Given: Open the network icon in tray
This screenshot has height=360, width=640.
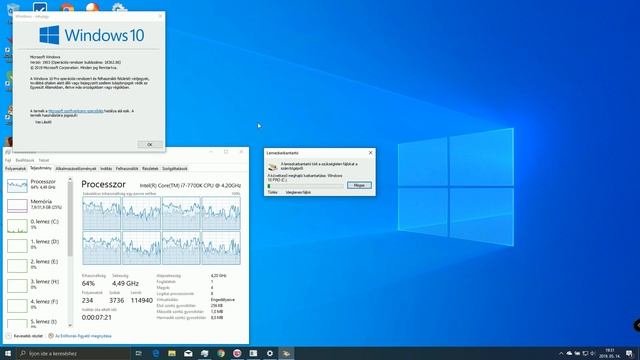Looking at the screenshot, I should (x=585, y=353).
